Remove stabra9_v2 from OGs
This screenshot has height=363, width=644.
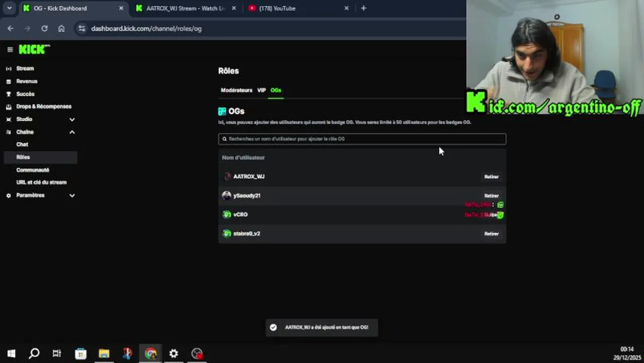click(x=491, y=234)
